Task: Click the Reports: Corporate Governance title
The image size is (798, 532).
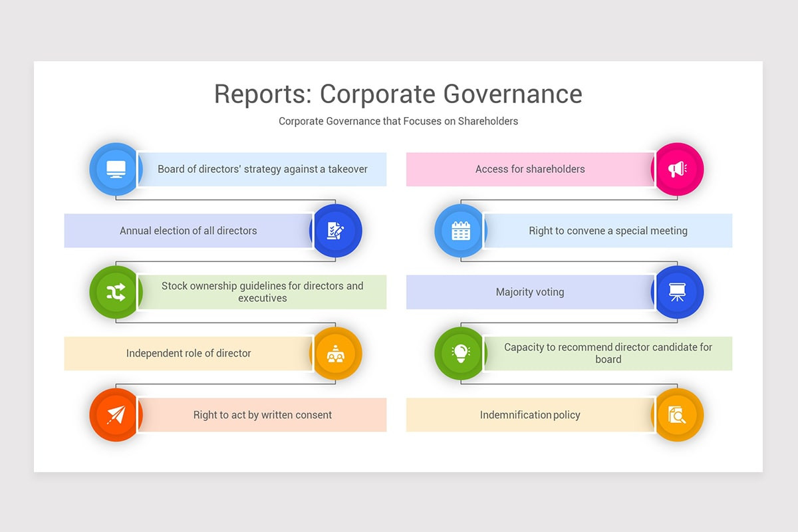Action: (x=398, y=94)
